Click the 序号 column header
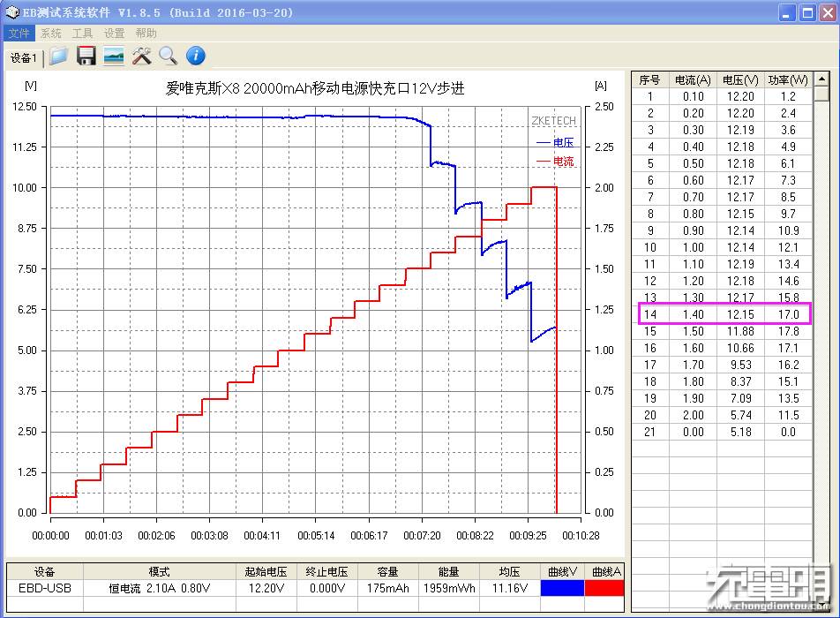The width and height of the screenshot is (840, 618). click(x=649, y=79)
